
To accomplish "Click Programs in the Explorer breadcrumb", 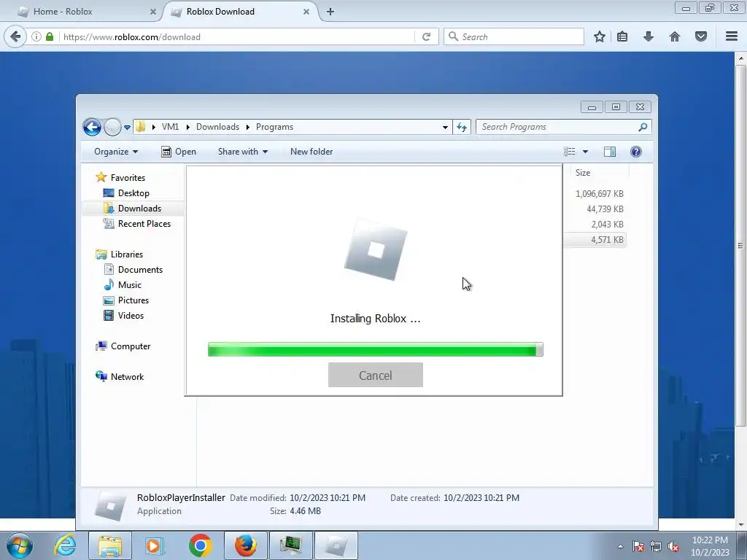I will (274, 127).
